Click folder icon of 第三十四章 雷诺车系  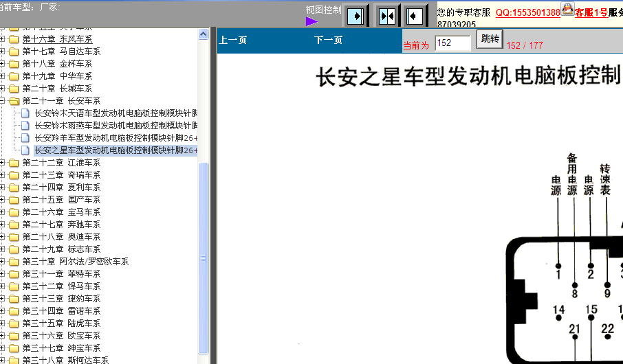[x=14, y=311]
